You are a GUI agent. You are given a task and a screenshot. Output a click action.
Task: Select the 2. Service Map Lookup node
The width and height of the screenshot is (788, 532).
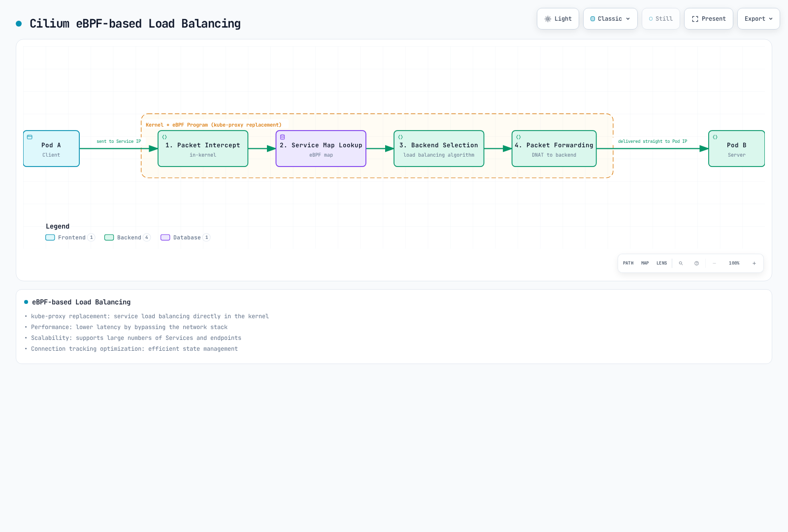point(321,149)
